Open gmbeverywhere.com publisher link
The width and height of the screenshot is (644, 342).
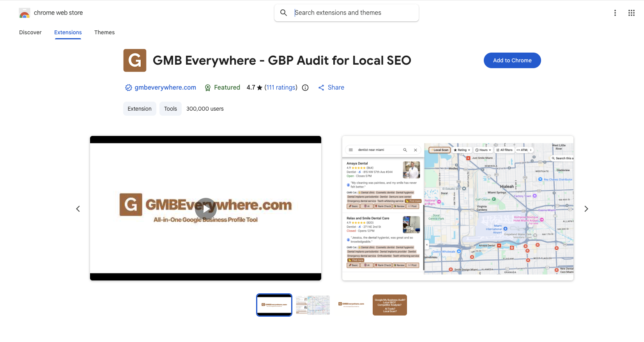click(165, 87)
